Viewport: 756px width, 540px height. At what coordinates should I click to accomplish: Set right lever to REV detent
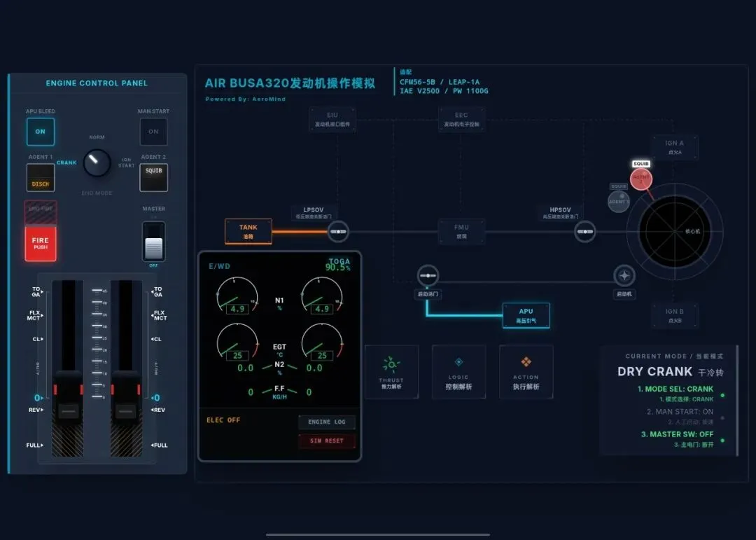(x=158, y=410)
